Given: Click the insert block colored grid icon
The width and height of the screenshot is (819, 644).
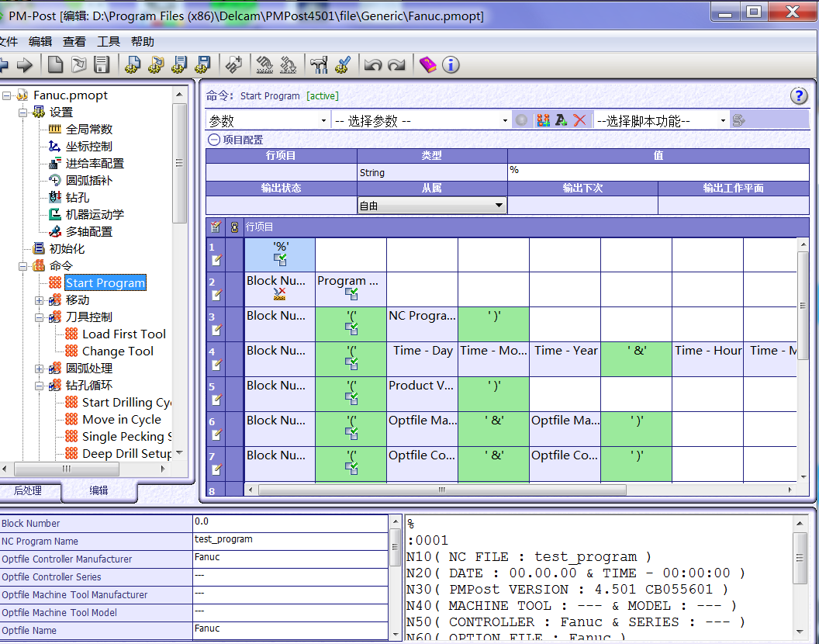Looking at the screenshot, I should tap(543, 121).
